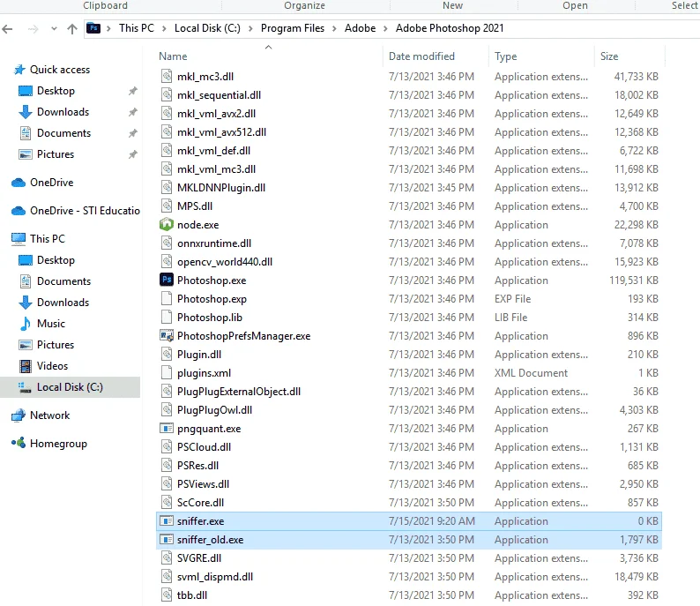Select file name PSViews.dll
700x606 pixels.
[203, 484]
